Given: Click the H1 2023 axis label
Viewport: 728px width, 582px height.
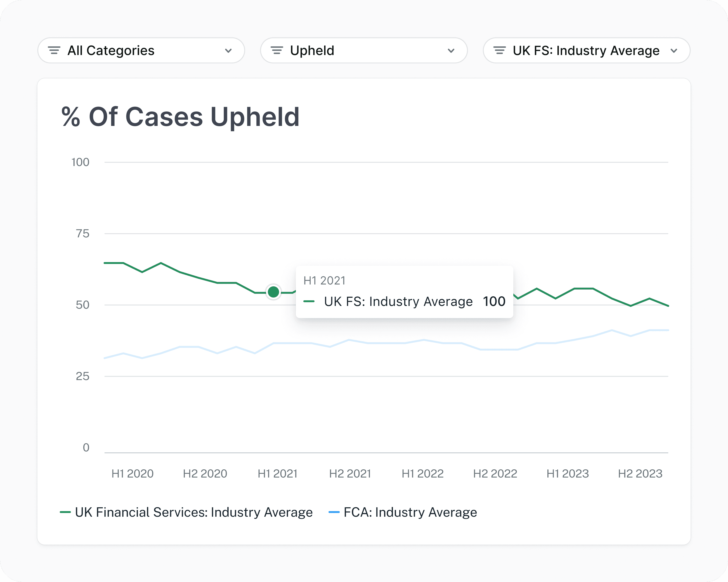Looking at the screenshot, I should 568,474.
